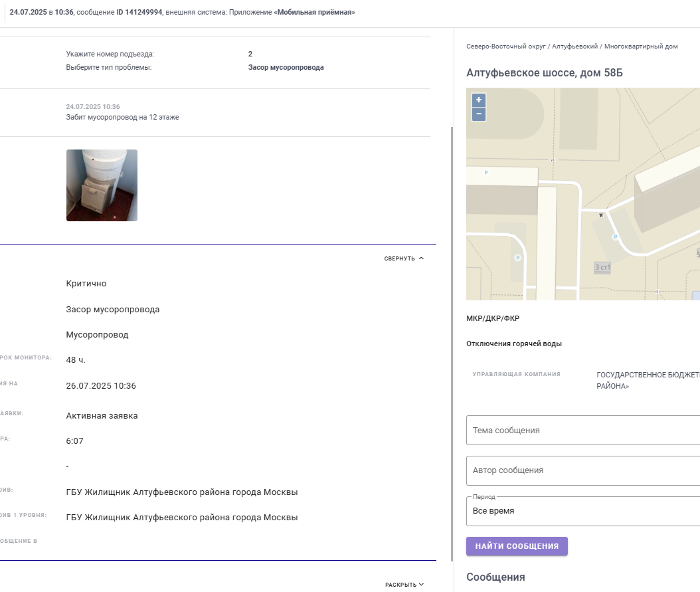Expand the lower section with РАСКРЫТЬ
The height and width of the screenshot is (592, 700).
point(404,585)
